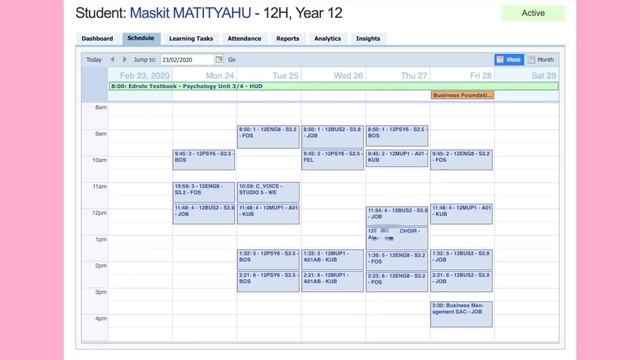Open Monday 10:59 12ENG8 FOS class
Image resolution: width=640 pixels, height=360 pixels.
204,192
